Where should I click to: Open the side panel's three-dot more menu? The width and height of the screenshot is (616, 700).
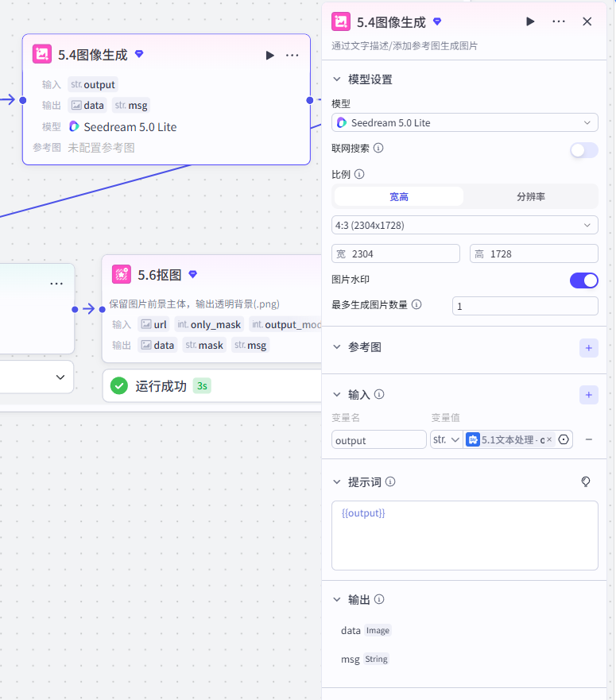559,21
